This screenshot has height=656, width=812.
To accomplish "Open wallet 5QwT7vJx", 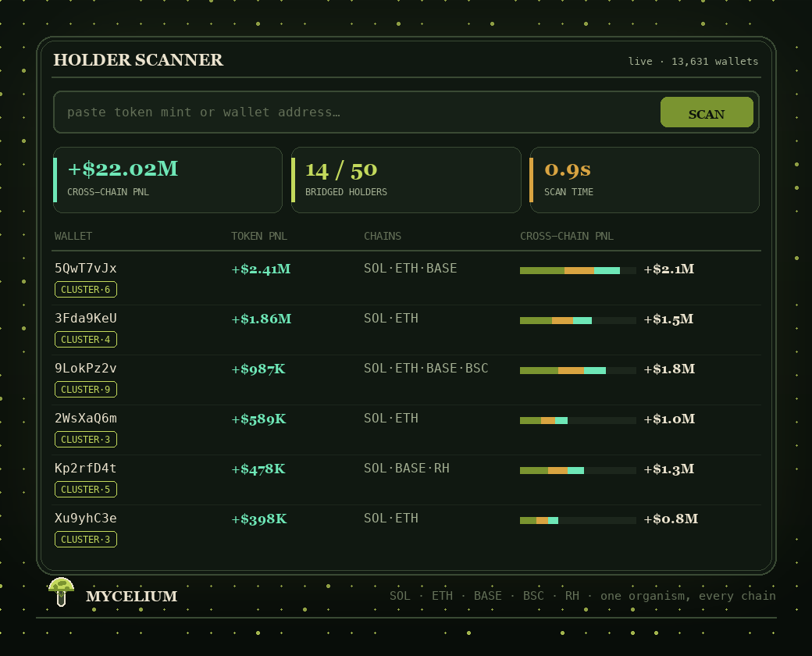I will pyautogui.click(x=86, y=269).
